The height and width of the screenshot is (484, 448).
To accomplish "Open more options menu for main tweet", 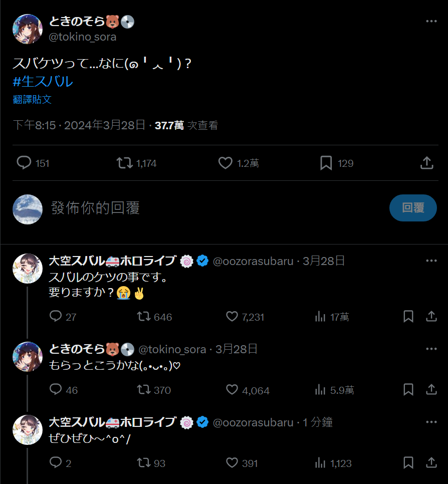I will point(431,22).
